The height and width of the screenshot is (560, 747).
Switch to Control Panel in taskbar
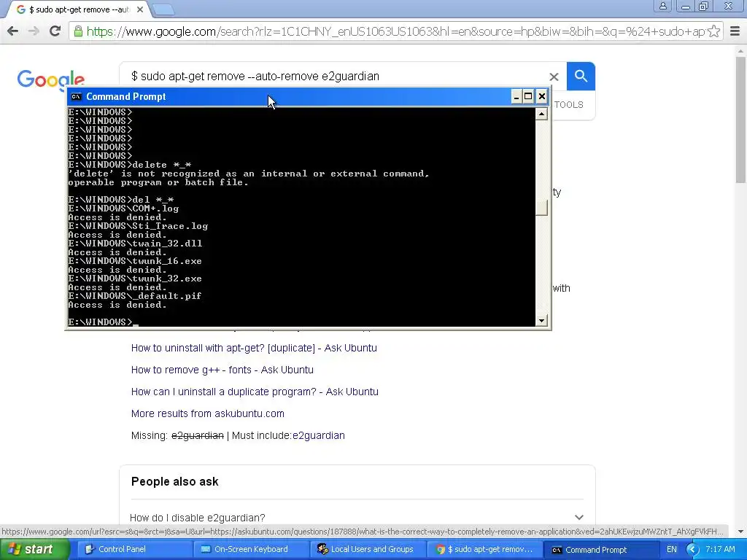click(134, 549)
